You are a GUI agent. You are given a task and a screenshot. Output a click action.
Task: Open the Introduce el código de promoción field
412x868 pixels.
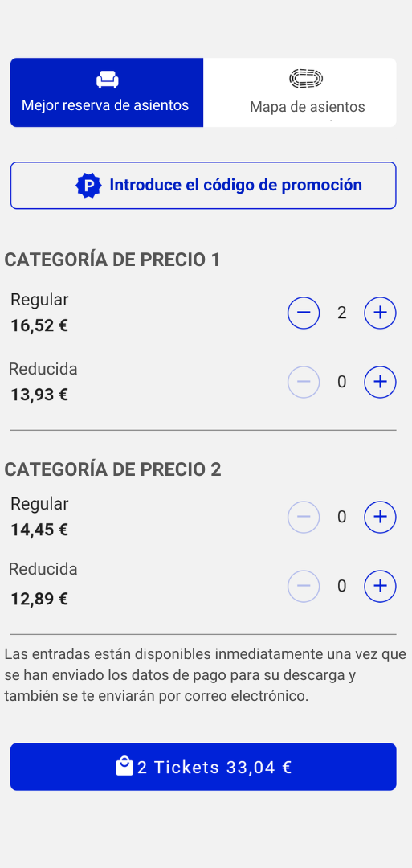[203, 186]
